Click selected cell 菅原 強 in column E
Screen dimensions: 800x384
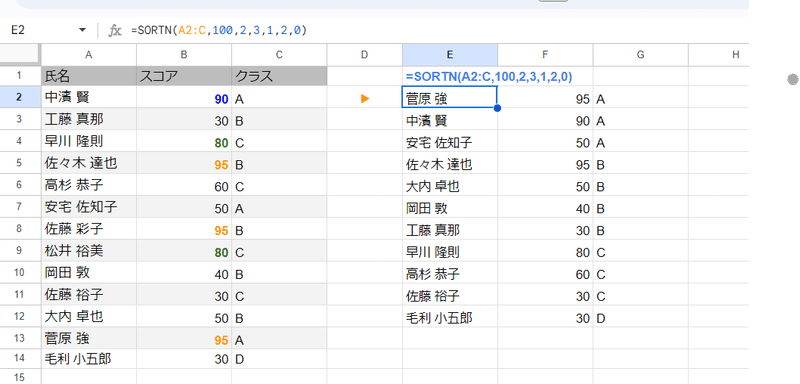point(449,97)
